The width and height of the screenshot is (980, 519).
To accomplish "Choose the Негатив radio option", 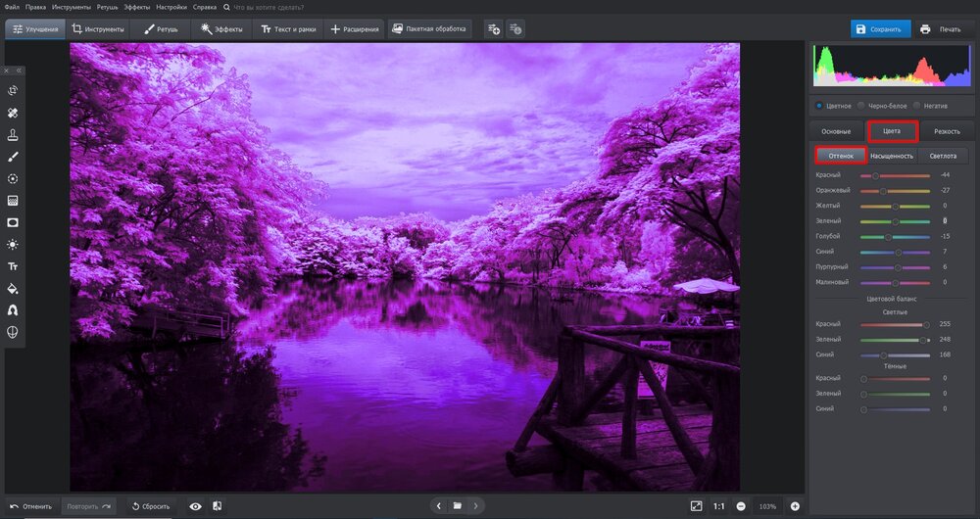I will [916, 106].
